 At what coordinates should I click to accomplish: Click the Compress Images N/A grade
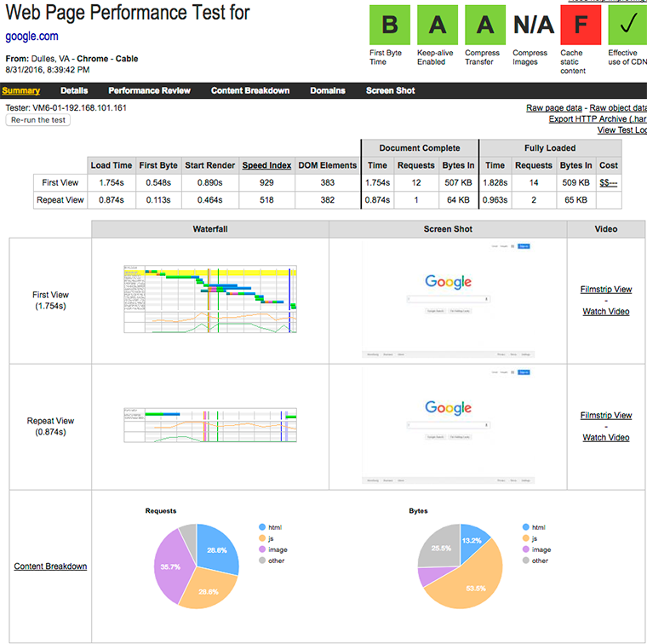533,25
